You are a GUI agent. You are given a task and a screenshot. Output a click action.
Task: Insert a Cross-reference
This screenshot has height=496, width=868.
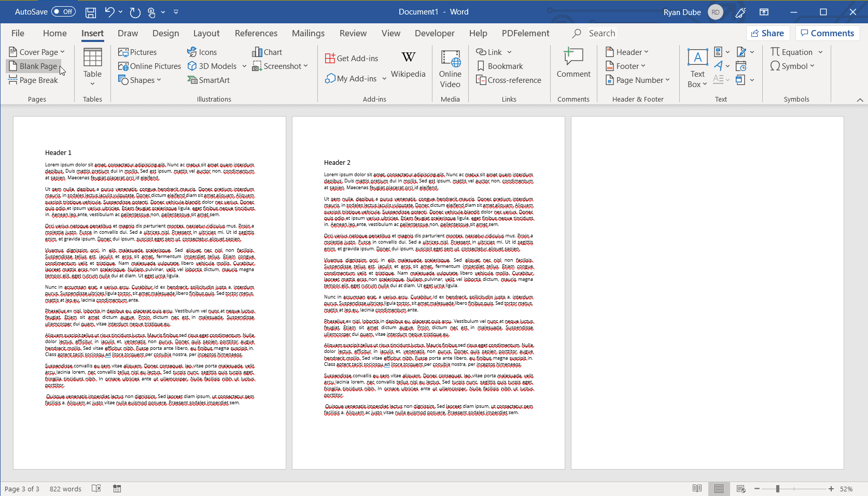509,80
